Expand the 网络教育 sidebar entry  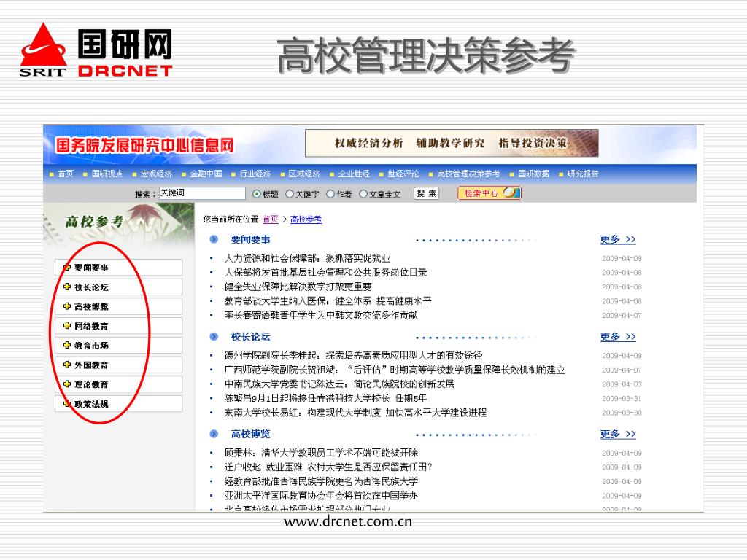pos(119,326)
